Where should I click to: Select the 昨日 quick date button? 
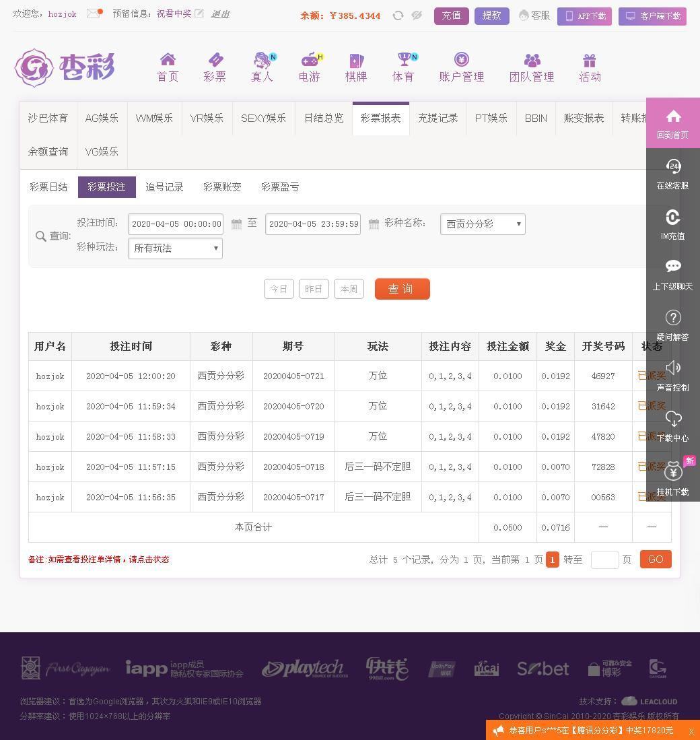pyautogui.click(x=314, y=289)
